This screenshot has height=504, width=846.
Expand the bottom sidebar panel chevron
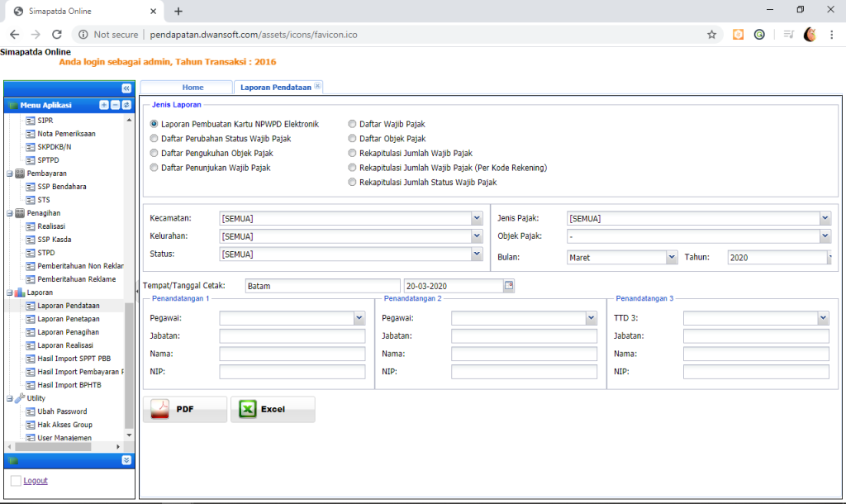(x=126, y=460)
